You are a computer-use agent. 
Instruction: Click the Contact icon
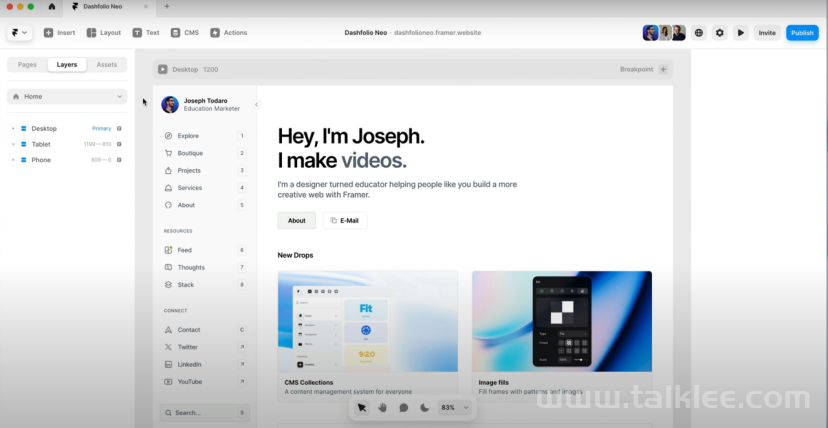pos(168,330)
